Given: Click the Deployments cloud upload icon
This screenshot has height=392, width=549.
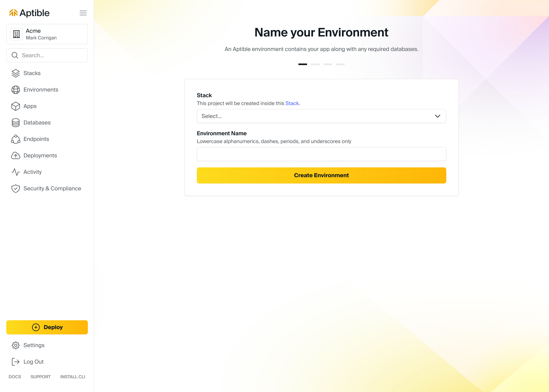Looking at the screenshot, I should [x=16, y=155].
